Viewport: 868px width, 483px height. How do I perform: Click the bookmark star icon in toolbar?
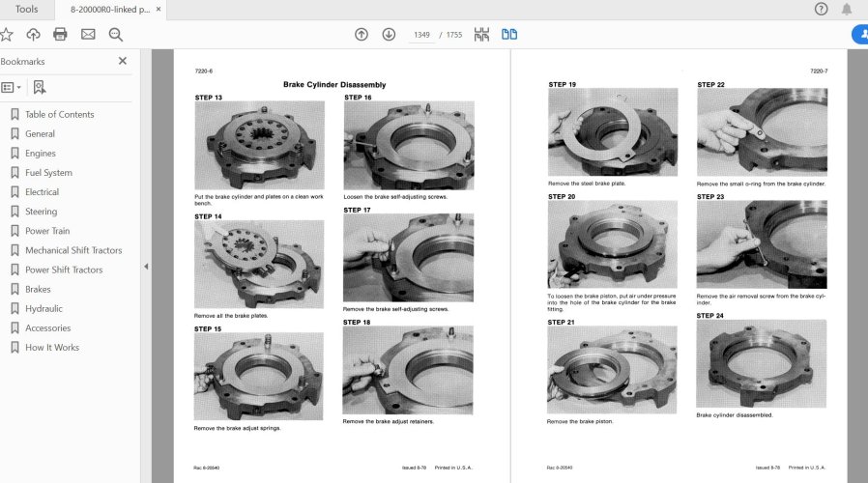click(7, 35)
